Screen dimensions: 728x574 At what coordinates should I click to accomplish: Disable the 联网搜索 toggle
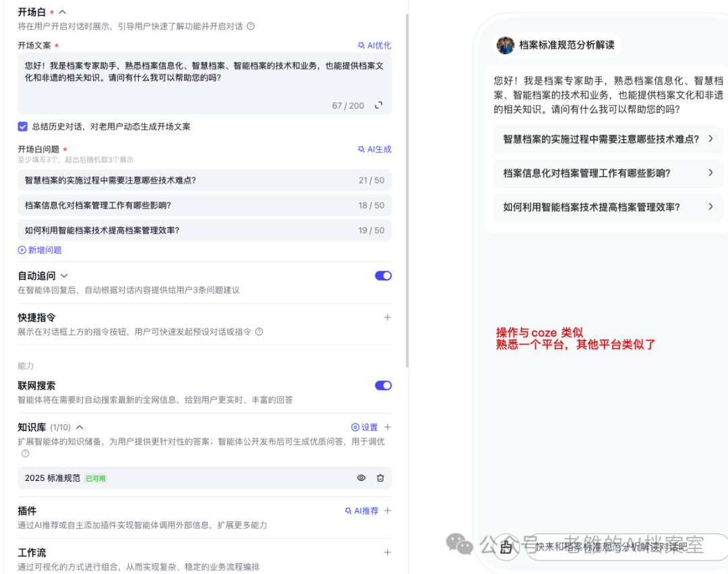pos(383,385)
